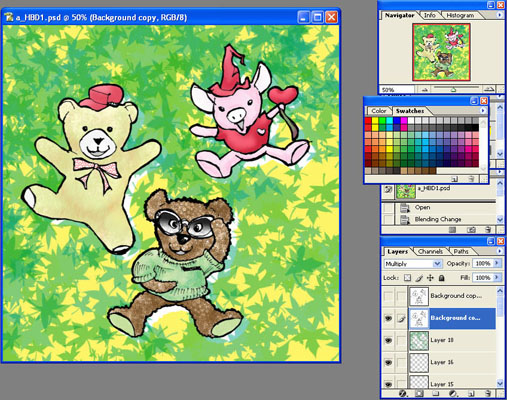Click the Create new layer icon

point(470,394)
